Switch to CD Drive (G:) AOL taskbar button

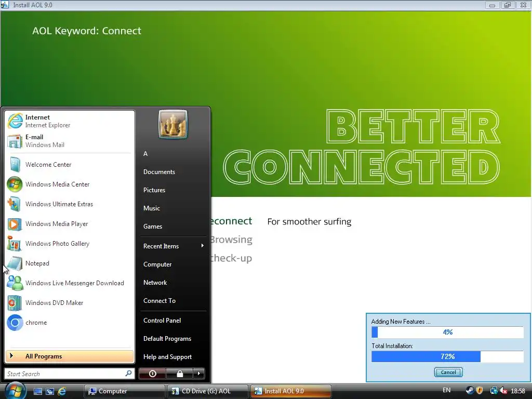click(x=207, y=391)
